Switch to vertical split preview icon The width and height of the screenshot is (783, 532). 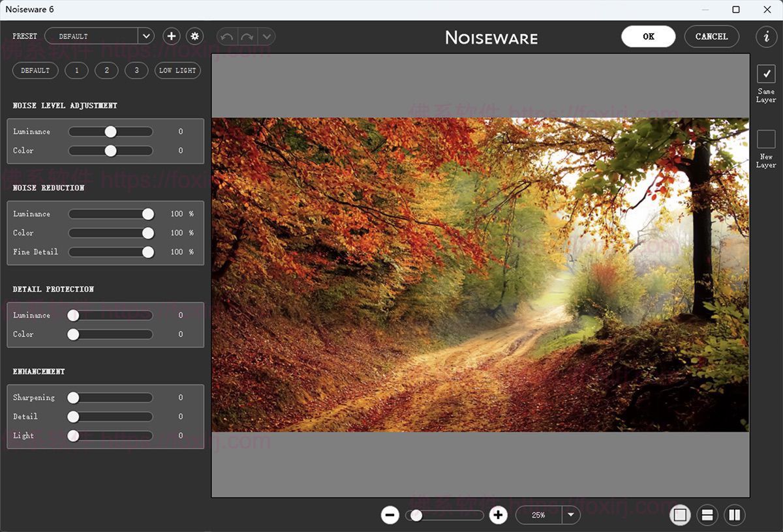pos(734,515)
